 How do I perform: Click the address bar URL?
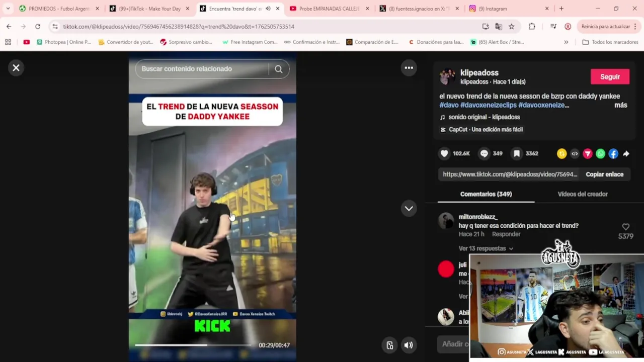pos(179,27)
